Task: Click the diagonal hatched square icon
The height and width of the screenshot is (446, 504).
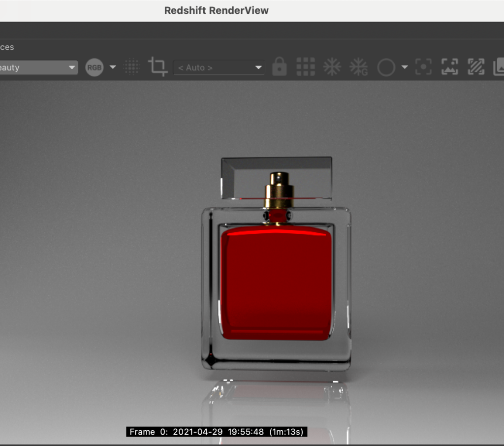Action: point(475,67)
